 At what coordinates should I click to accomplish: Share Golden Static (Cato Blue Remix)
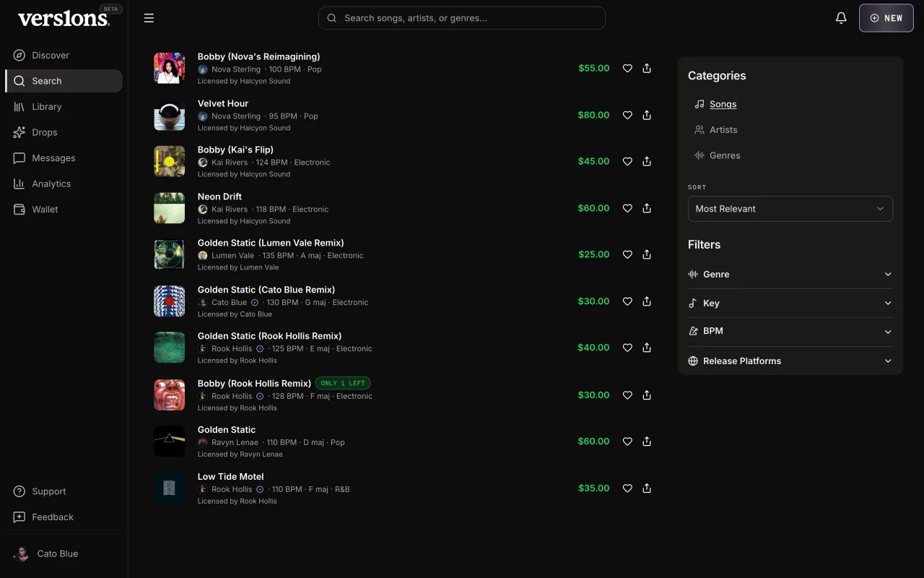647,301
